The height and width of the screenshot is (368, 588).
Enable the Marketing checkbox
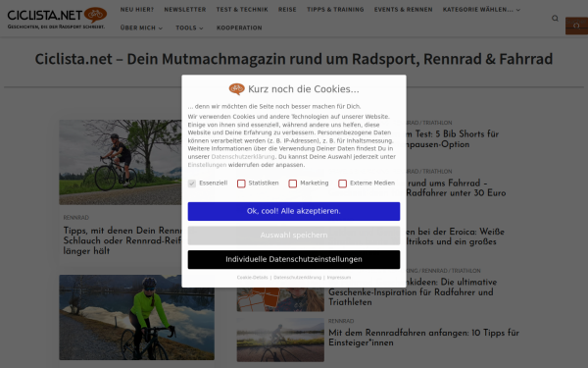(x=292, y=184)
